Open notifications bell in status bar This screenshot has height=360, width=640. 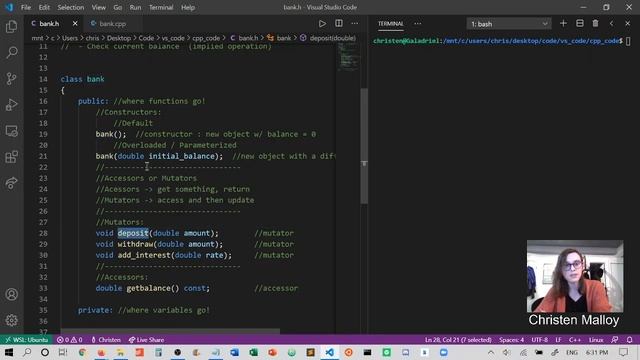[x=629, y=340]
